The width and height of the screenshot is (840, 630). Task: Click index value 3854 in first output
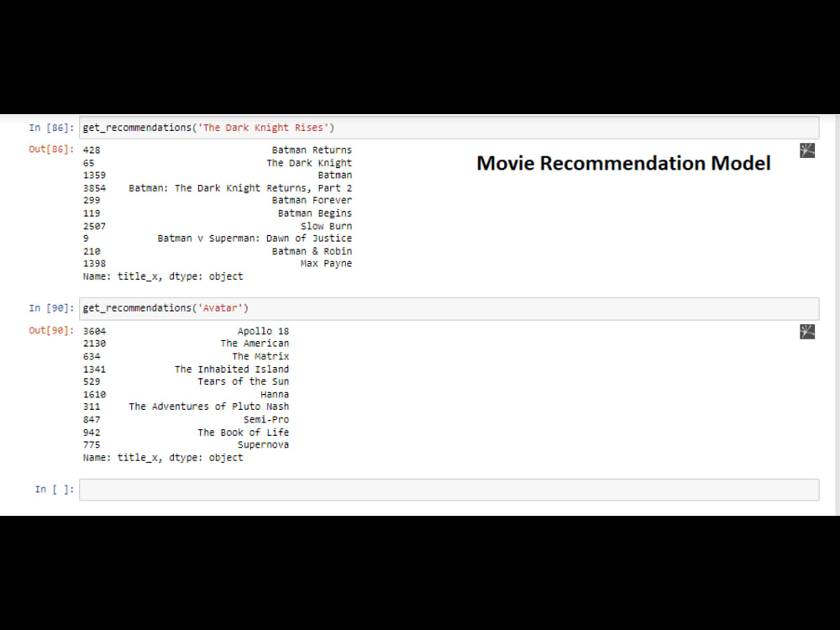pyautogui.click(x=94, y=188)
